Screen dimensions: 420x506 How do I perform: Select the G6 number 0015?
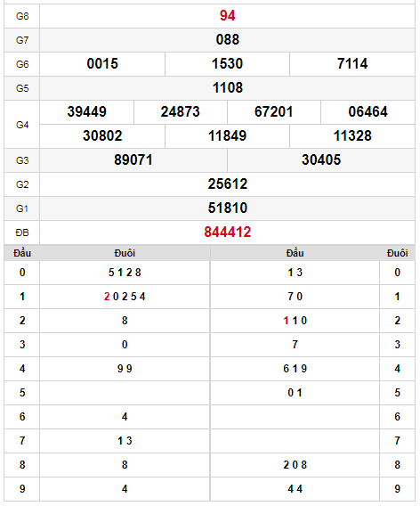click(x=102, y=63)
